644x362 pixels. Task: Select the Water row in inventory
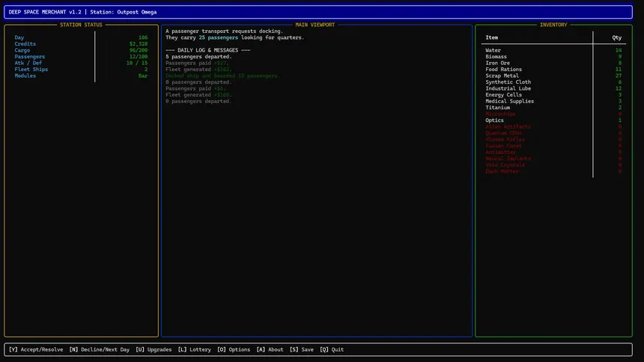[493, 50]
